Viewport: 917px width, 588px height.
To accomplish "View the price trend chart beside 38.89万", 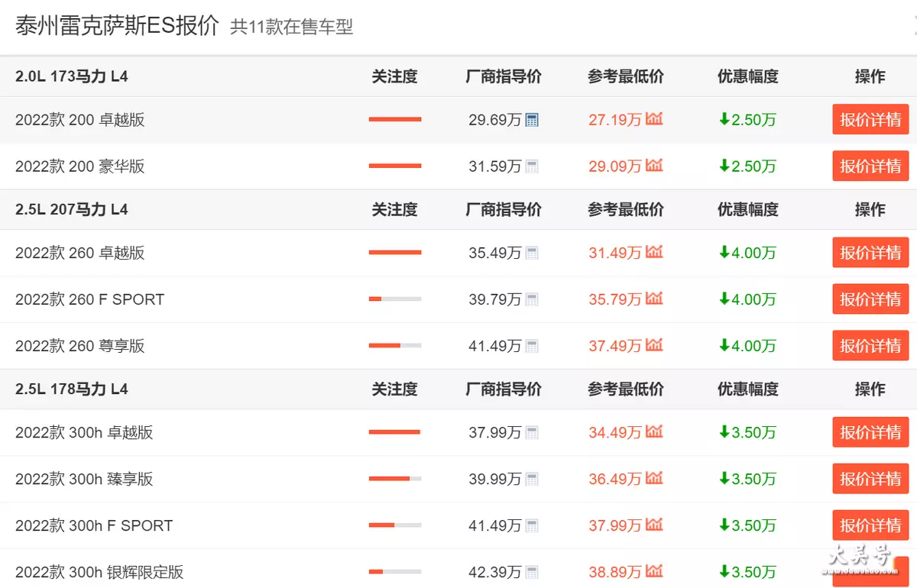I will [654, 571].
